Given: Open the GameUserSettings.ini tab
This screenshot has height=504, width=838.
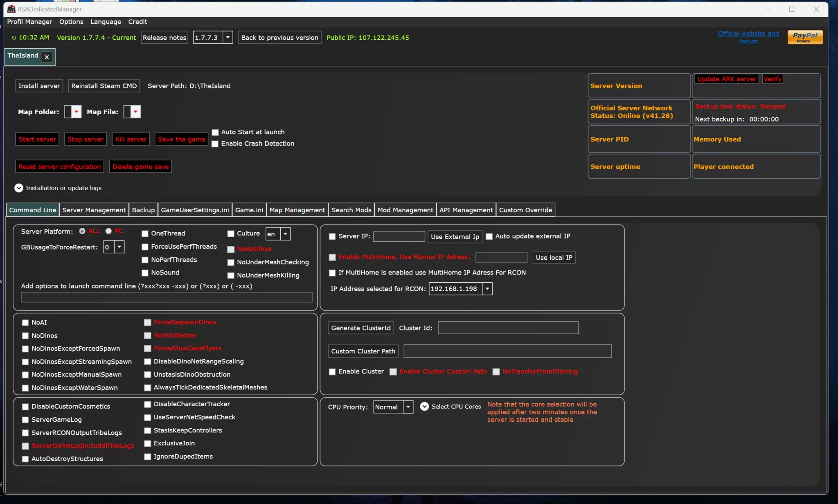Looking at the screenshot, I should pos(195,210).
